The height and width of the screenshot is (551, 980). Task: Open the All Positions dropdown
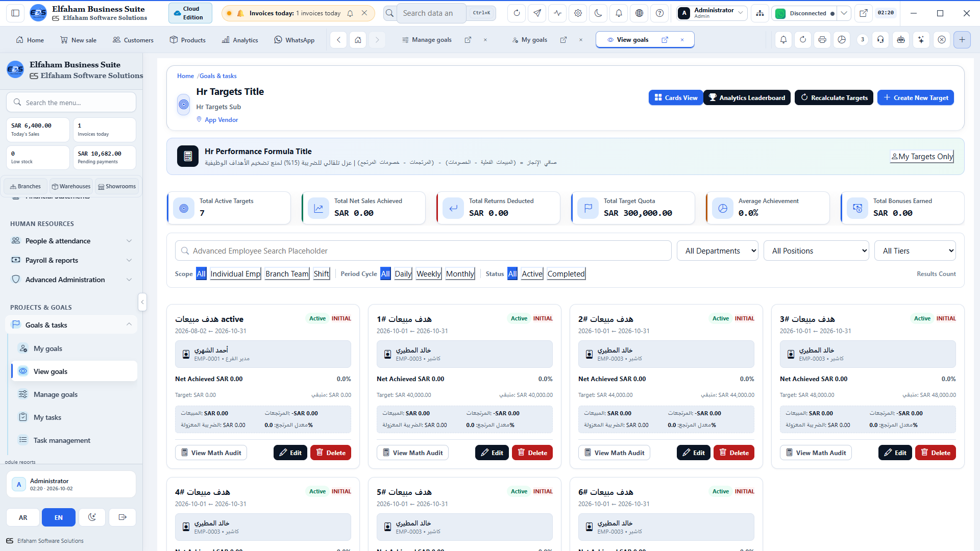pyautogui.click(x=816, y=251)
